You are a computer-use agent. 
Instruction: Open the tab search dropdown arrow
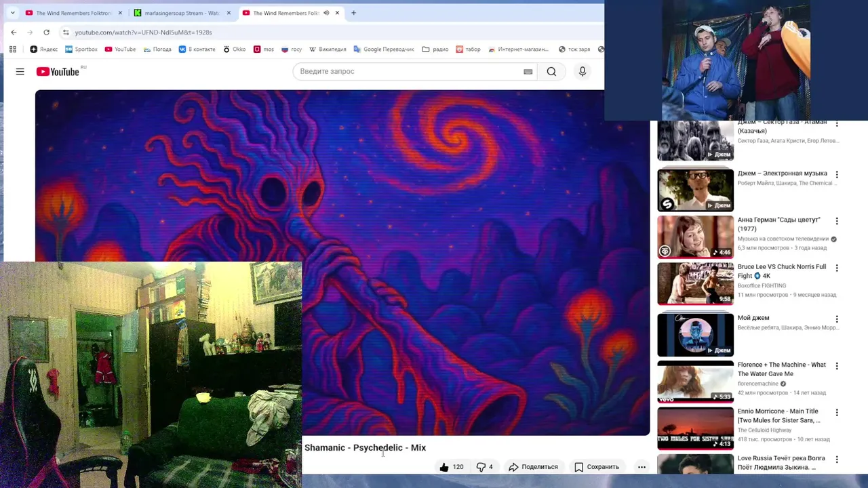[x=12, y=13]
